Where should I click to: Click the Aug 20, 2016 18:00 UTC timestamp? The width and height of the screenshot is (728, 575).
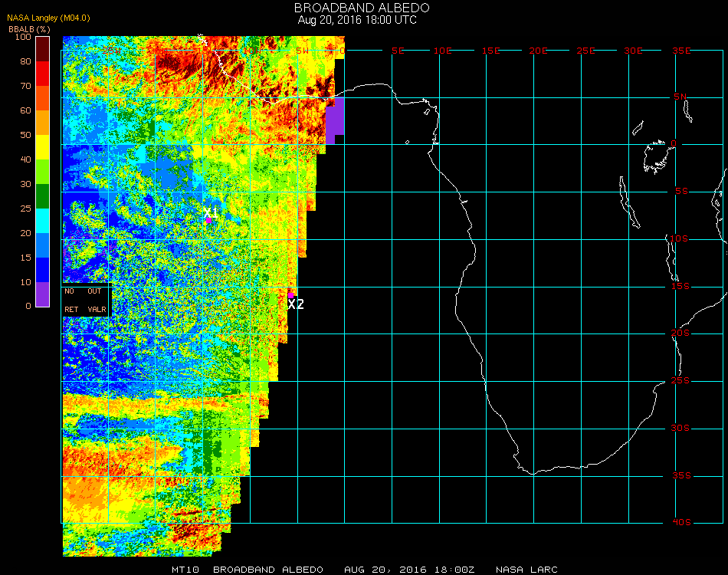click(357, 20)
